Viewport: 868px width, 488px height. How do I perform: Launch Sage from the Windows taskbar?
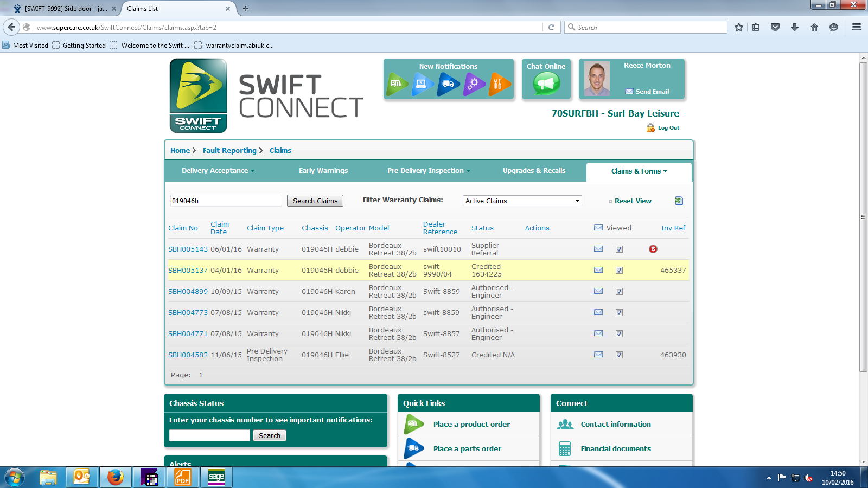216,477
